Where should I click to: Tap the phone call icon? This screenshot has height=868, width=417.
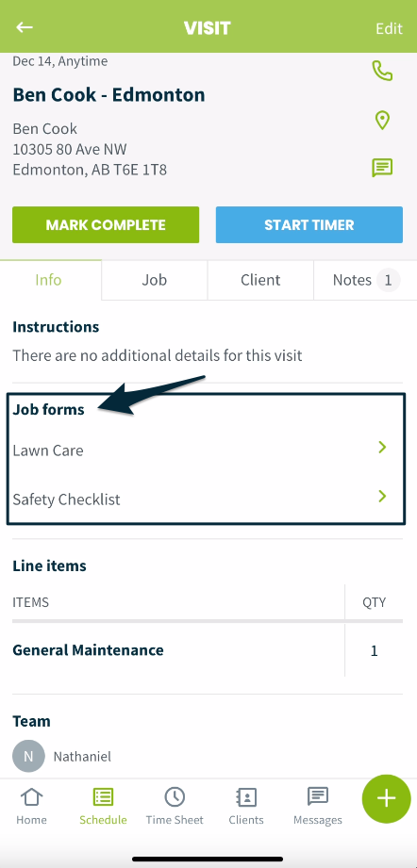[x=382, y=72]
